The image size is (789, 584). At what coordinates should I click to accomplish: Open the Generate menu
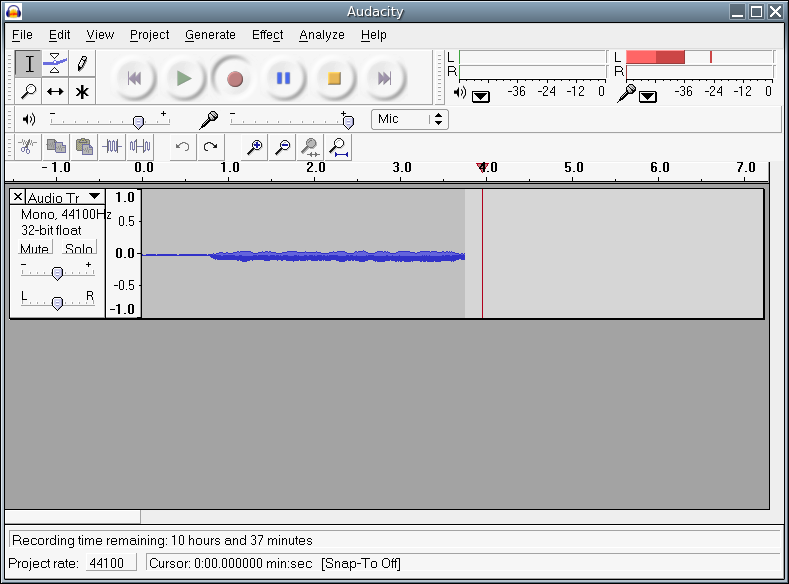(x=210, y=35)
